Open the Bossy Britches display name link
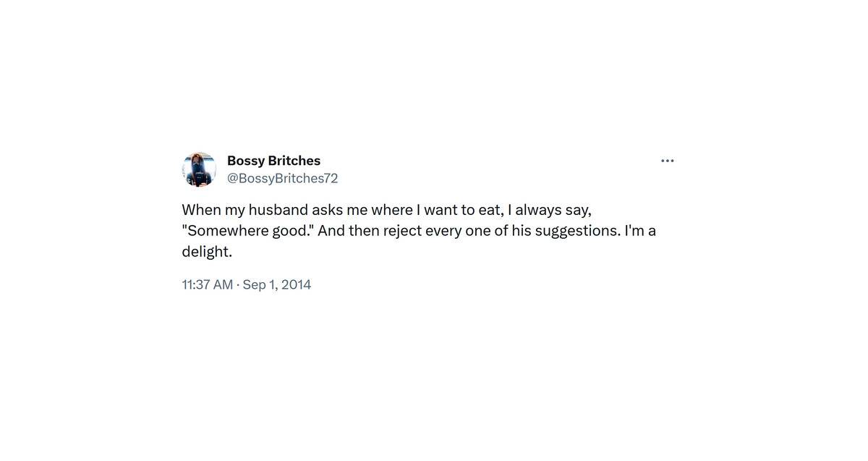Viewport: 868px width, 461px height. pos(273,161)
